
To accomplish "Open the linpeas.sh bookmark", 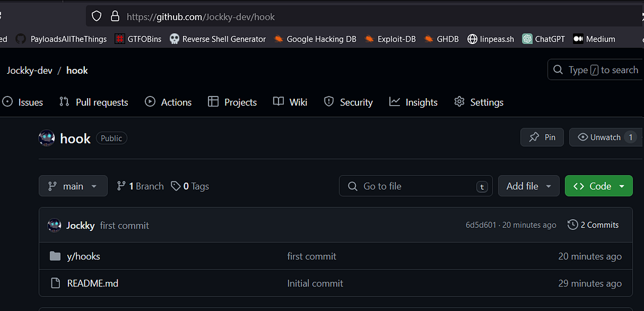I will [x=491, y=39].
